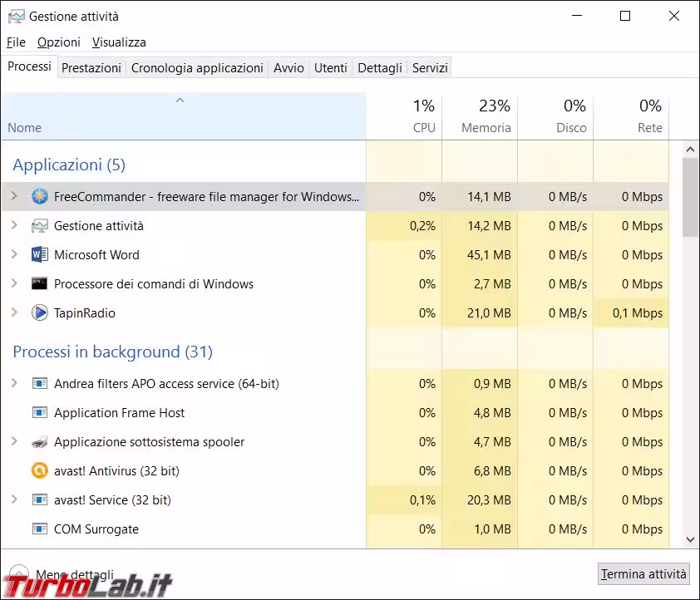Click the avast! Service icon
Screen dimensions: 700x600
[40, 499]
